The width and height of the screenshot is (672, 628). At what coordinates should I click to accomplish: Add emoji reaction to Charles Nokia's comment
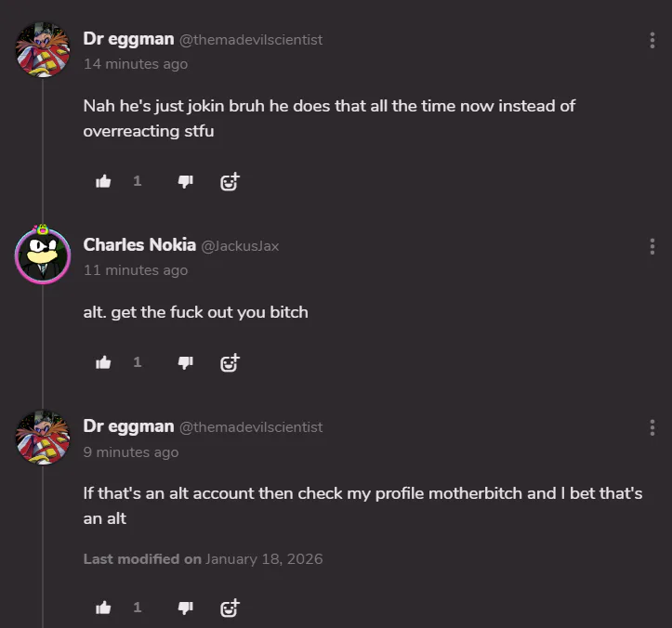[230, 362]
